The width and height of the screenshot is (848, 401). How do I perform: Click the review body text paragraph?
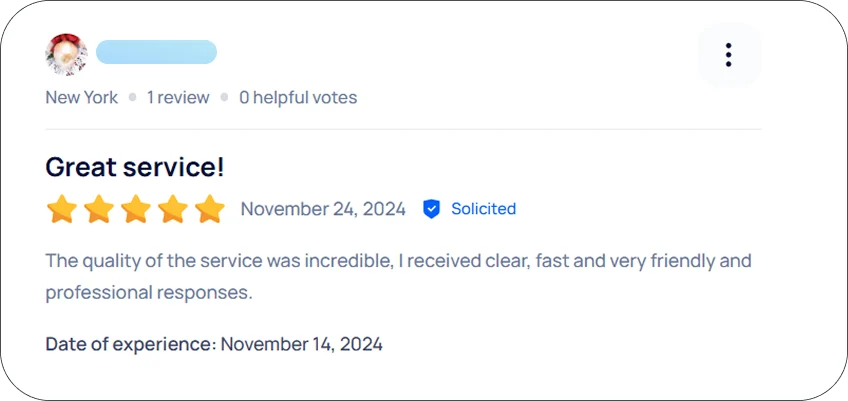tap(399, 277)
